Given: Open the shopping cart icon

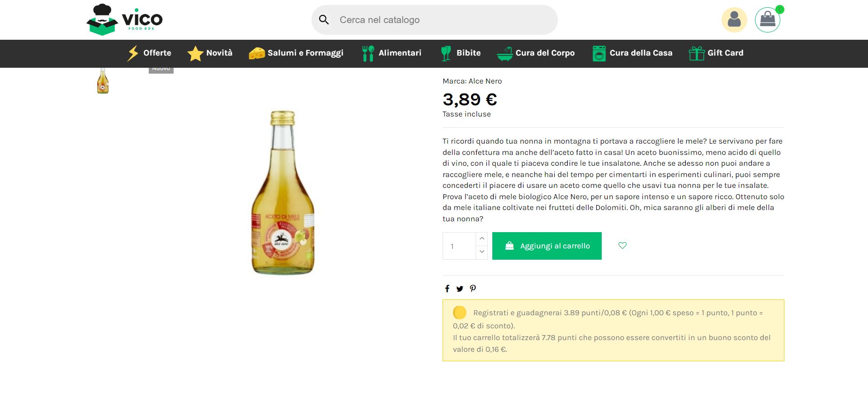Looking at the screenshot, I should pyautogui.click(x=768, y=20).
